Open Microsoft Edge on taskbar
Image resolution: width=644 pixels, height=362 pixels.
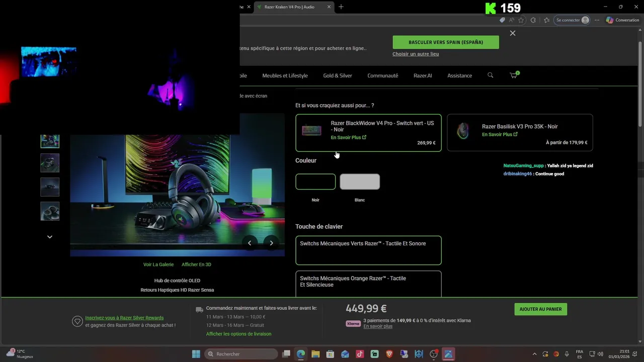(x=301, y=354)
